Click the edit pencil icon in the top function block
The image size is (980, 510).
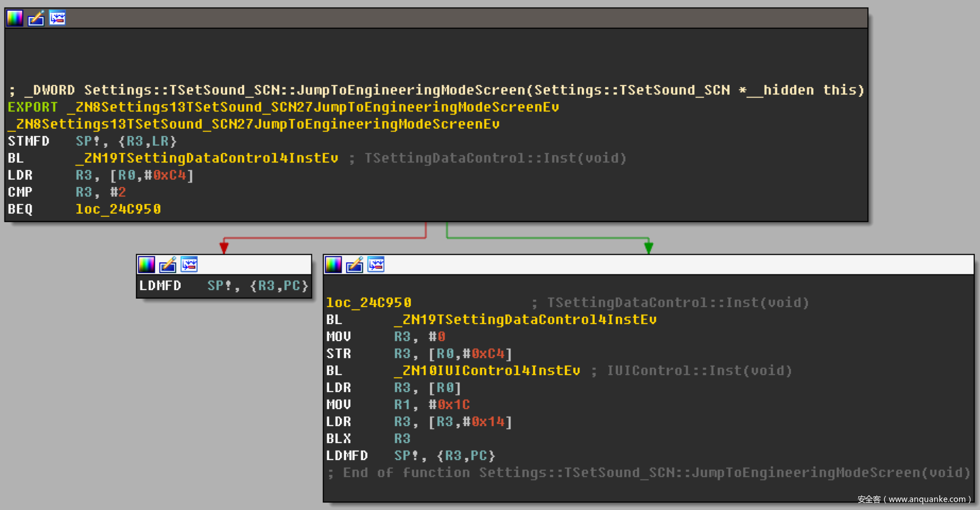[36, 18]
